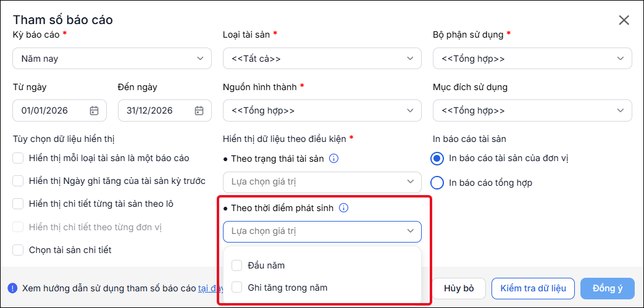The width and height of the screenshot is (644, 308).
Task: Open the tại đây guide link
Action: pos(210,288)
